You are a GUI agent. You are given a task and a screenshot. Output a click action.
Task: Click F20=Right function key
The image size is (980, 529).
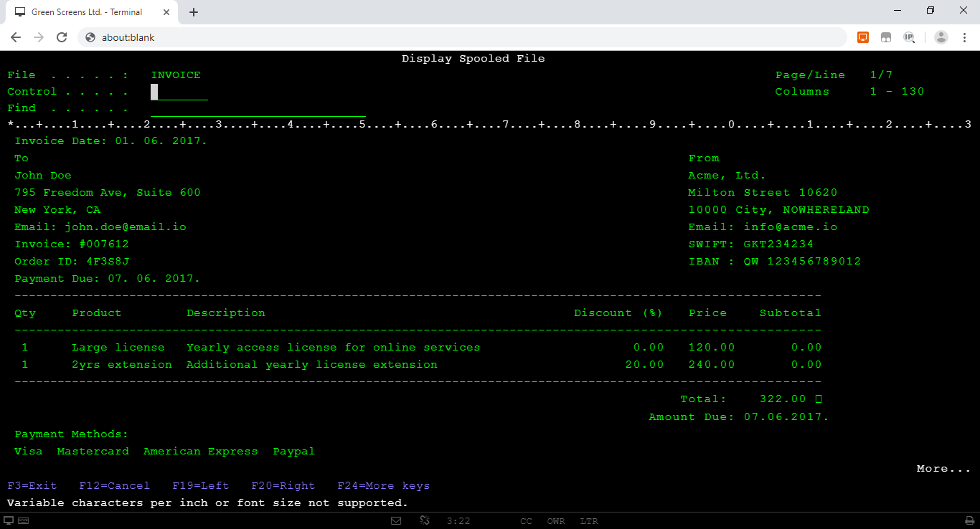click(x=283, y=486)
